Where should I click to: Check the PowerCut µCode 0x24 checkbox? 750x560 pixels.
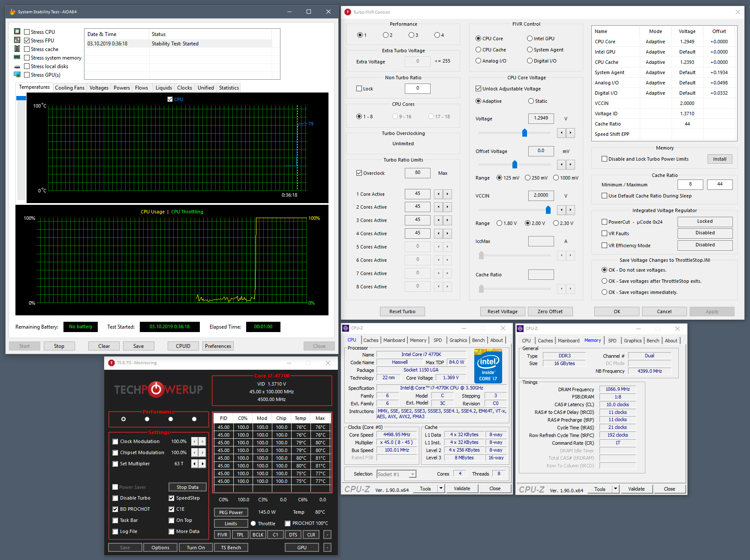[x=604, y=222]
